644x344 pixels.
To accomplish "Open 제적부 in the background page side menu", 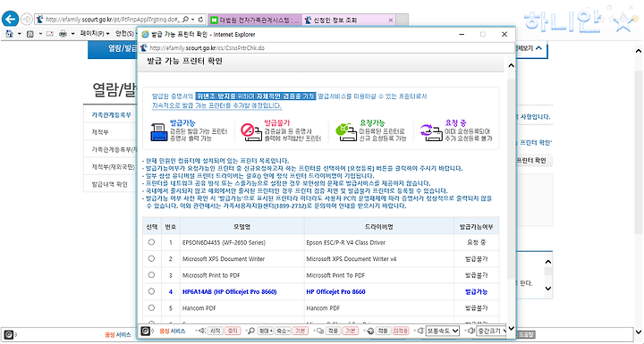I will tap(100, 132).
